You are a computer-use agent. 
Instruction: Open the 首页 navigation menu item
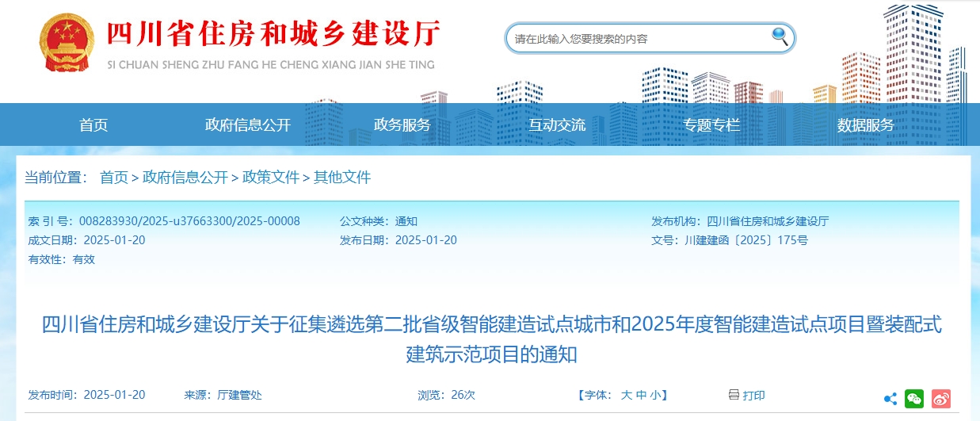click(93, 125)
